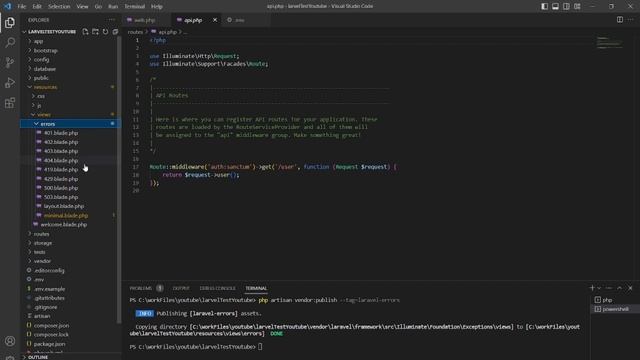Collapse all folders in Explorer
Screen dimensions: 640x360
pos(115,31)
